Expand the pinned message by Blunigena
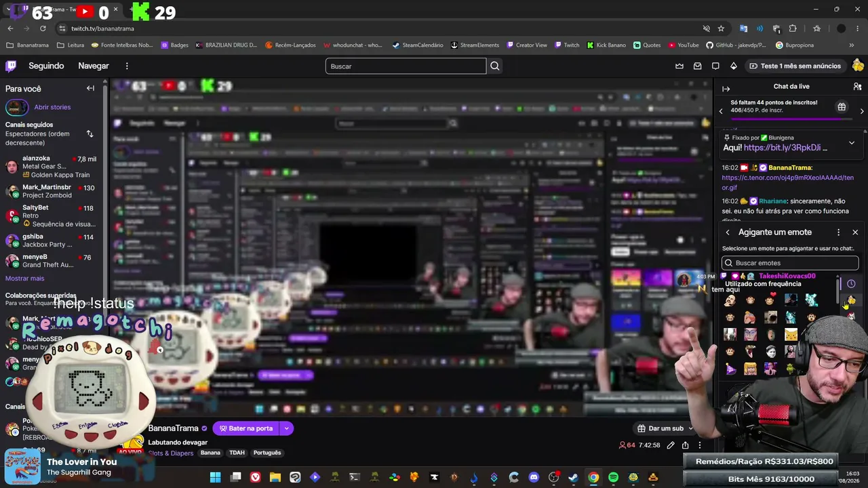This screenshot has width=868, height=488. [x=852, y=143]
